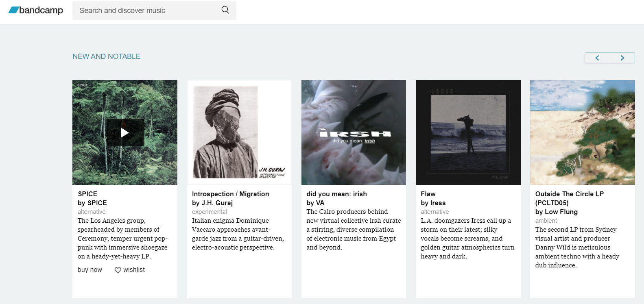Click the by VA artist text
Screen dimensions: 644x304
[x=315, y=203]
